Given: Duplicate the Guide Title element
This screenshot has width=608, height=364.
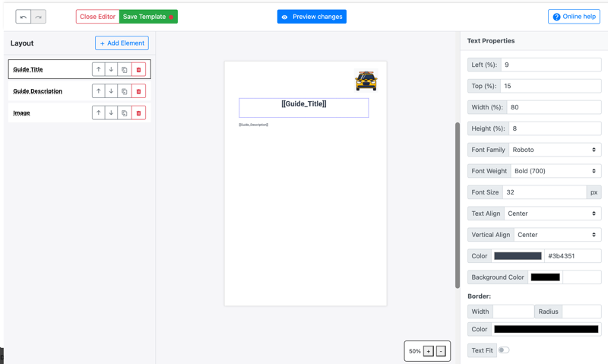Looking at the screenshot, I should click(x=125, y=70).
